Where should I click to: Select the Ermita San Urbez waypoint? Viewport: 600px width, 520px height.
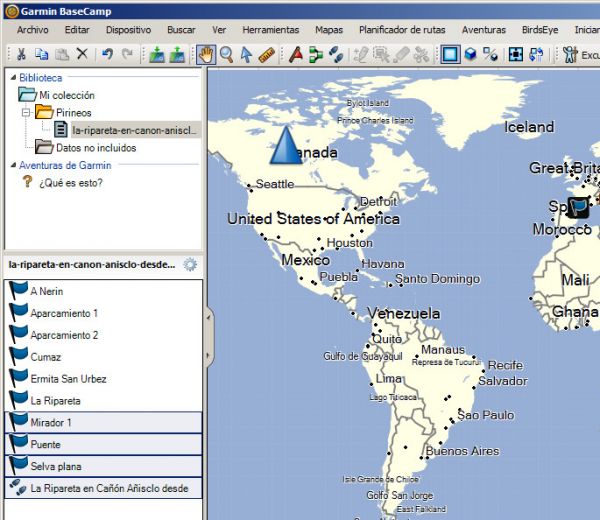[x=103, y=379]
